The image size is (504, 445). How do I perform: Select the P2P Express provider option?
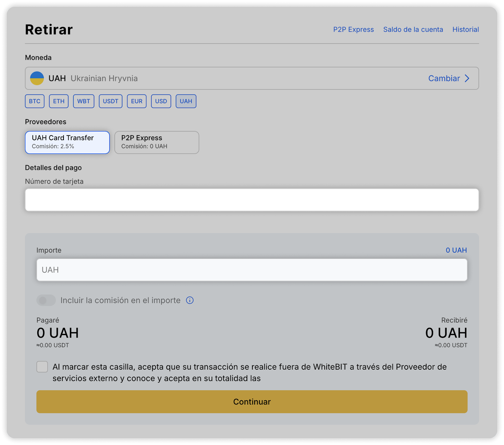click(x=157, y=142)
